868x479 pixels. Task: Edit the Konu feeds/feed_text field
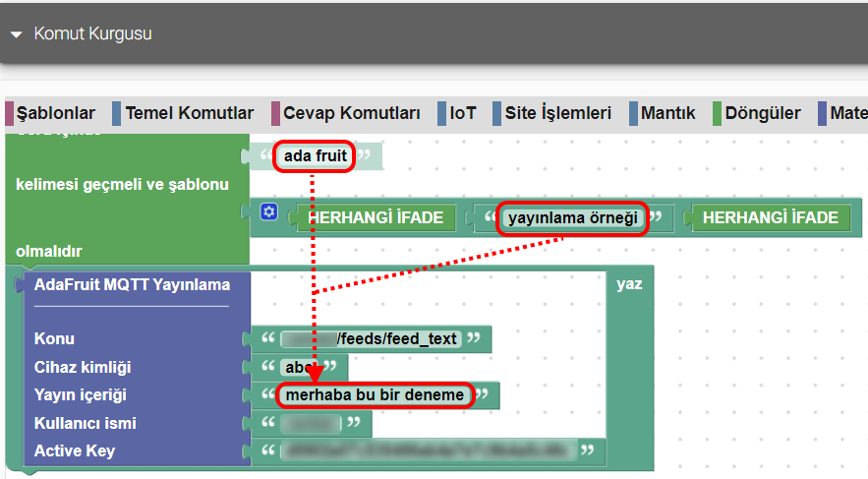pyautogui.click(x=371, y=339)
